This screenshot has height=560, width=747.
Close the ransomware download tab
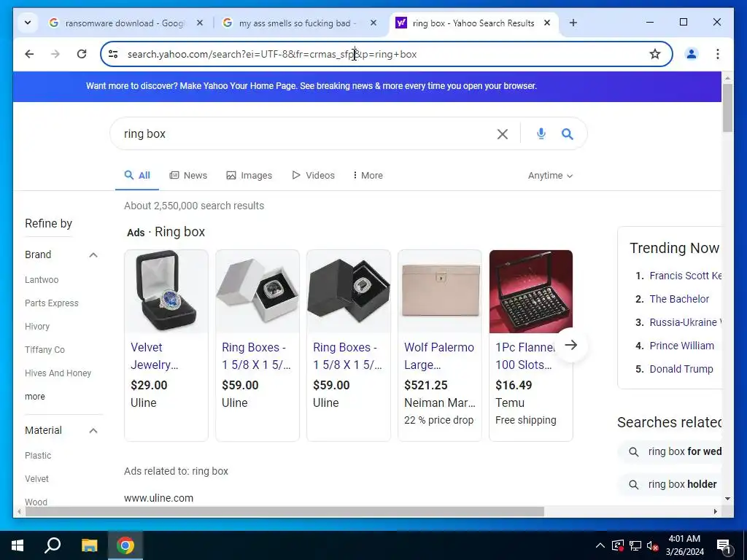[x=200, y=23]
